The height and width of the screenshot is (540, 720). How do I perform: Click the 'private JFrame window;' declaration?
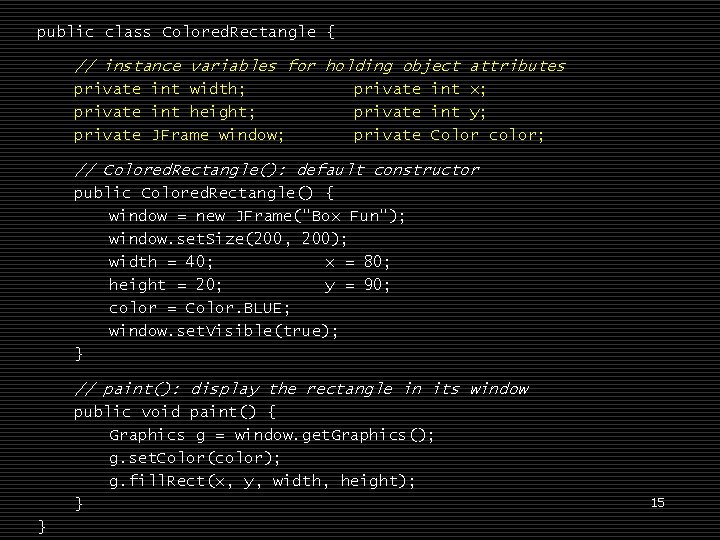(x=179, y=135)
